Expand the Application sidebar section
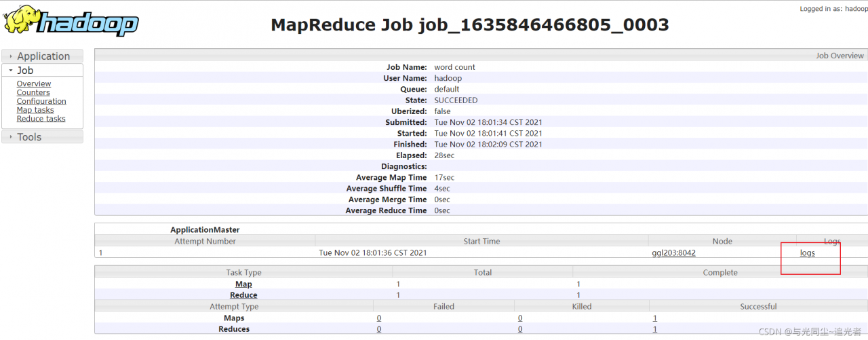Screen dimensions: 868x340 click(43, 56)
